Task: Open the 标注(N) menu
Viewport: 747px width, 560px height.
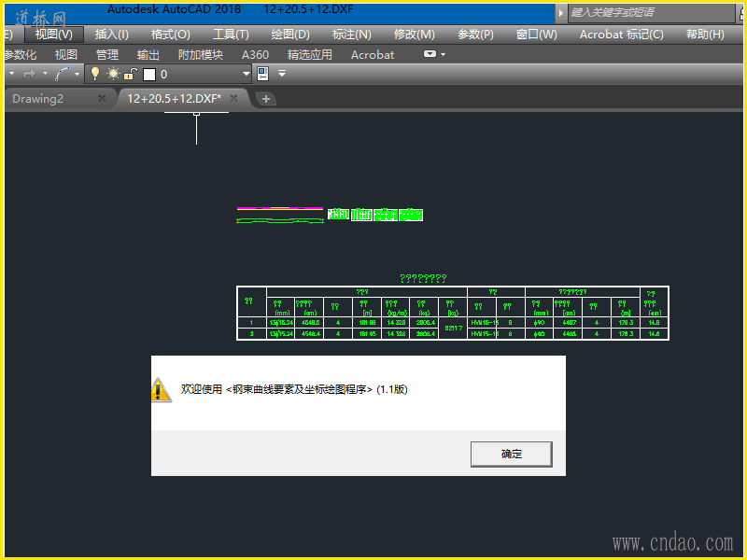Action: [x=352, y=35]
